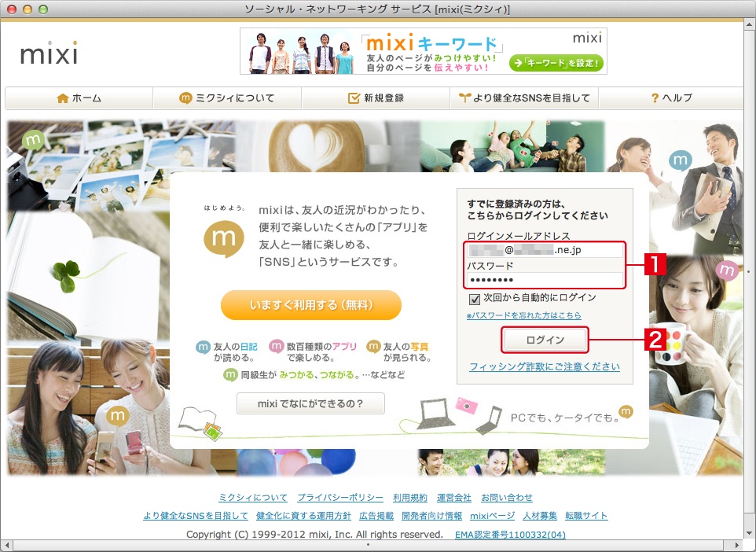Click the pink m bubble near the woman with mug
This screenshot has height=552, width=756.
727,270
